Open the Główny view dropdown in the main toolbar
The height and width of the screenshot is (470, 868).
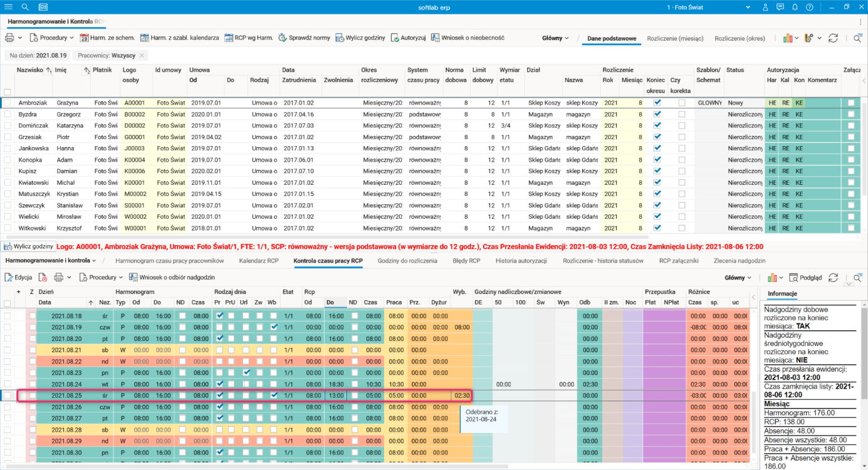555,38
